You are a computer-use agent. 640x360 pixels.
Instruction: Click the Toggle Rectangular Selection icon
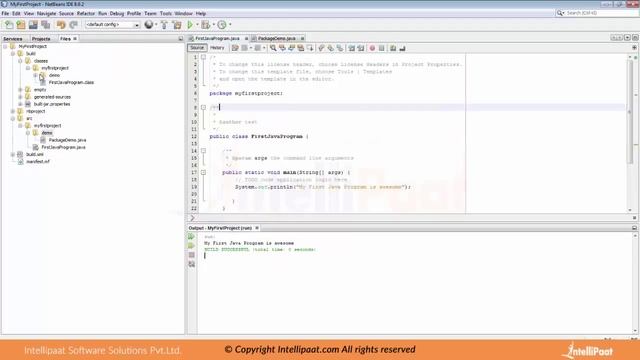pos(310,48)
